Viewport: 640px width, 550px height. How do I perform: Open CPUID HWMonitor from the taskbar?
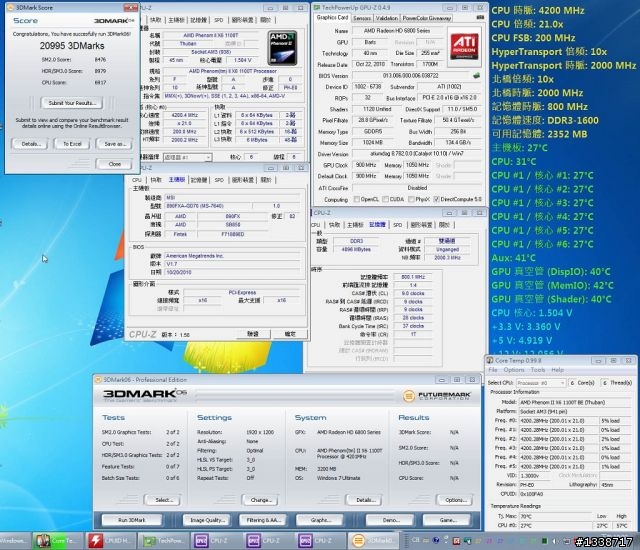(x=109, y=541)
